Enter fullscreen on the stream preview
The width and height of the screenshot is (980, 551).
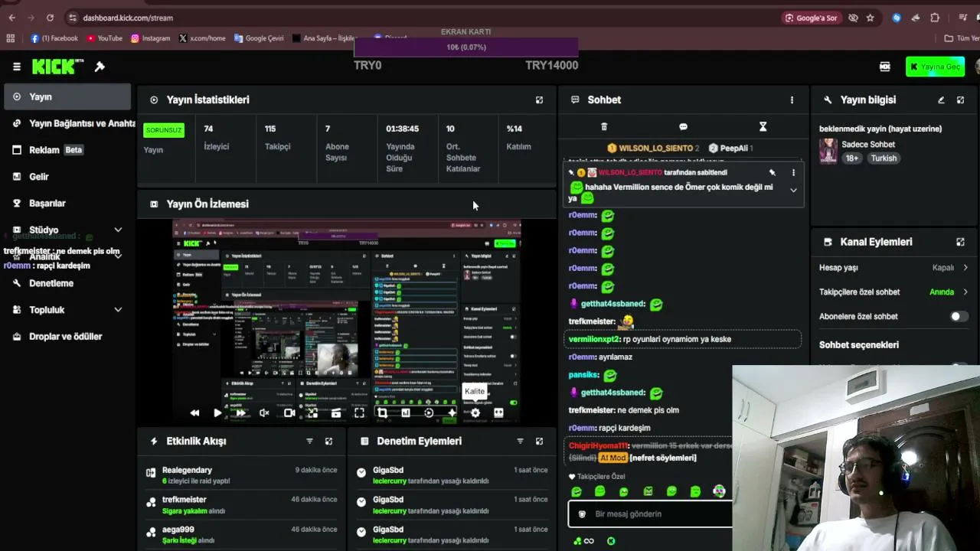click(359, 412)
